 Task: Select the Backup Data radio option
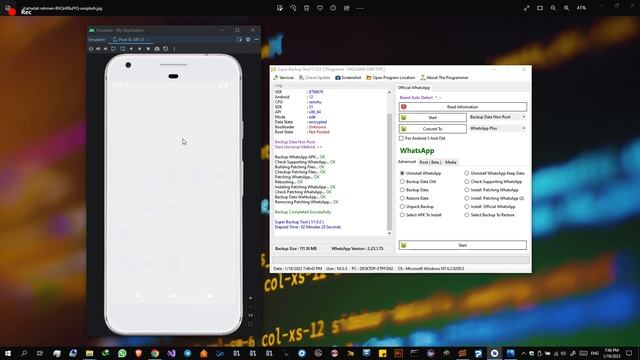(402, 190)
